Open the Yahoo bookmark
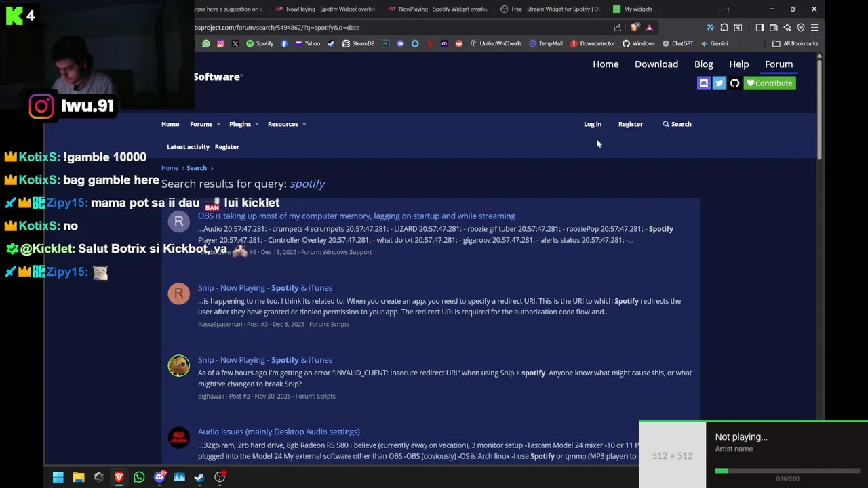The image size is (868, 488). click(x=307, y=43)
